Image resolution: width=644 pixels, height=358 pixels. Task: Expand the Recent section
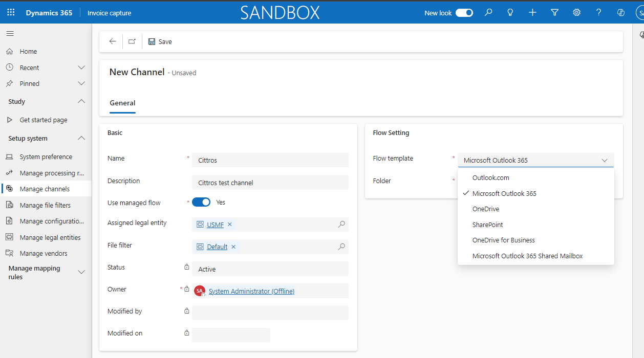point(81,68)
